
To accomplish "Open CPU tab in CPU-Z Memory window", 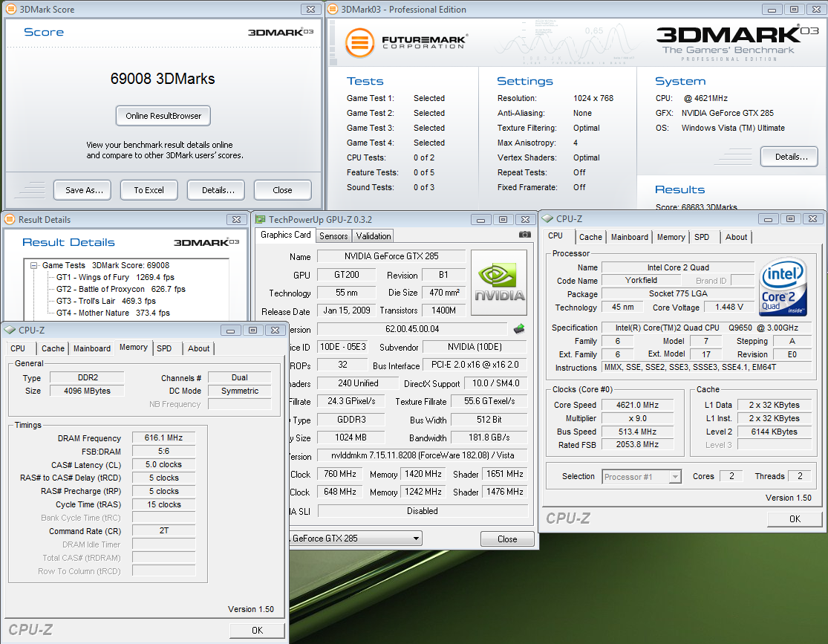I will (x=18, y=348).
